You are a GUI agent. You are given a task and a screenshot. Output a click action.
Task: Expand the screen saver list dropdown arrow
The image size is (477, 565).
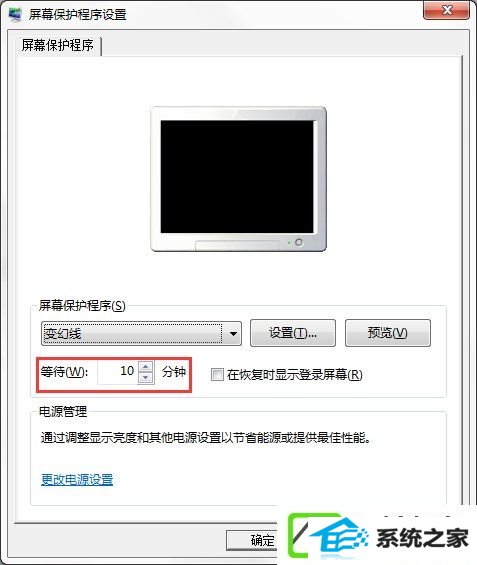point(233,334)
